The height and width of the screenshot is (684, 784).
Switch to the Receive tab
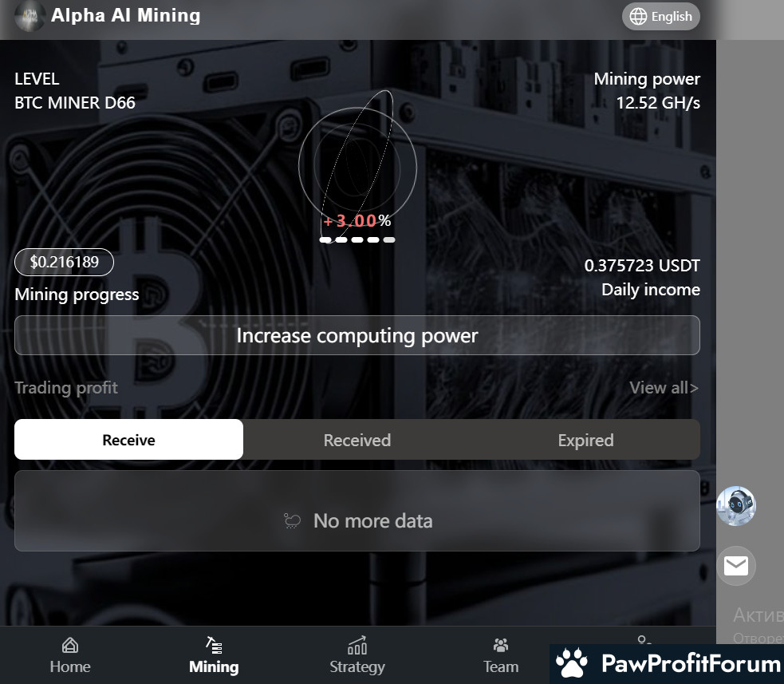128,440
